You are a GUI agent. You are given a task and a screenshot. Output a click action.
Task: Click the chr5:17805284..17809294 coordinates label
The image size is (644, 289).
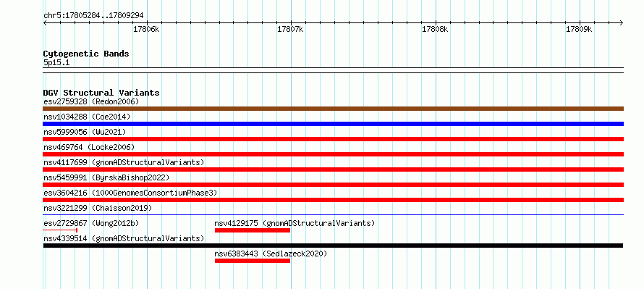pos(93,15)
